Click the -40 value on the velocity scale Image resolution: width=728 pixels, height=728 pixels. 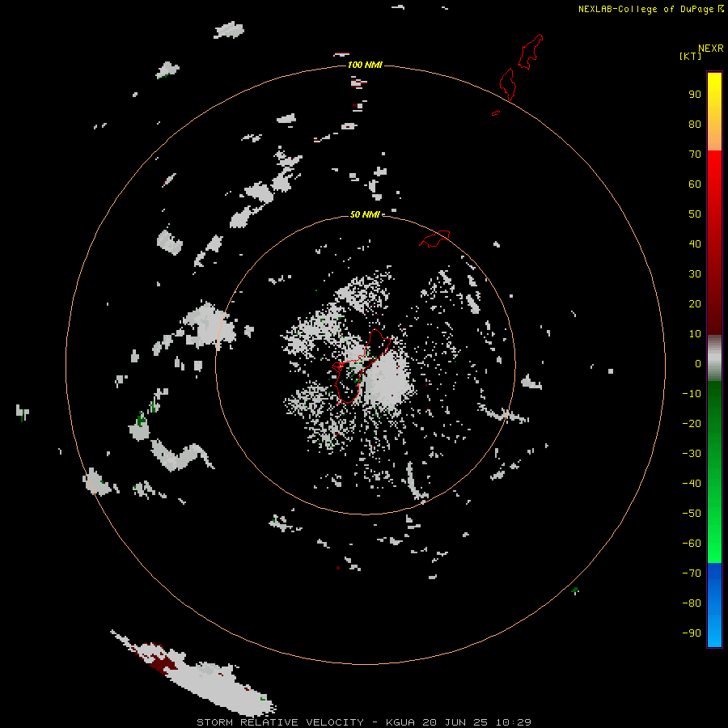[692, 484]
